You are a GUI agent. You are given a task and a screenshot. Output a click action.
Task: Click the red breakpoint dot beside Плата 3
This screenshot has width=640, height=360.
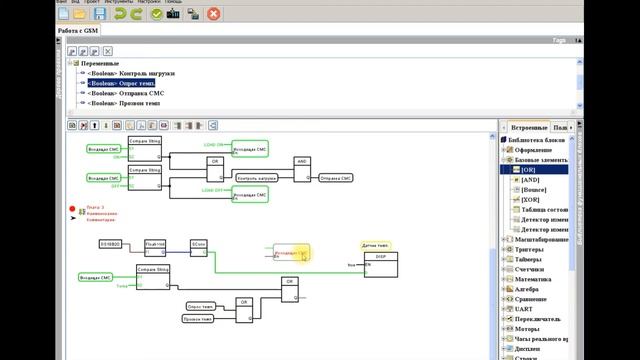click(72, 209)
